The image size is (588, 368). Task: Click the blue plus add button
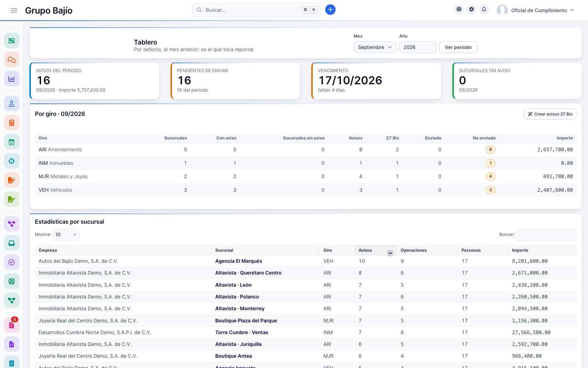(x=330, y=10)
